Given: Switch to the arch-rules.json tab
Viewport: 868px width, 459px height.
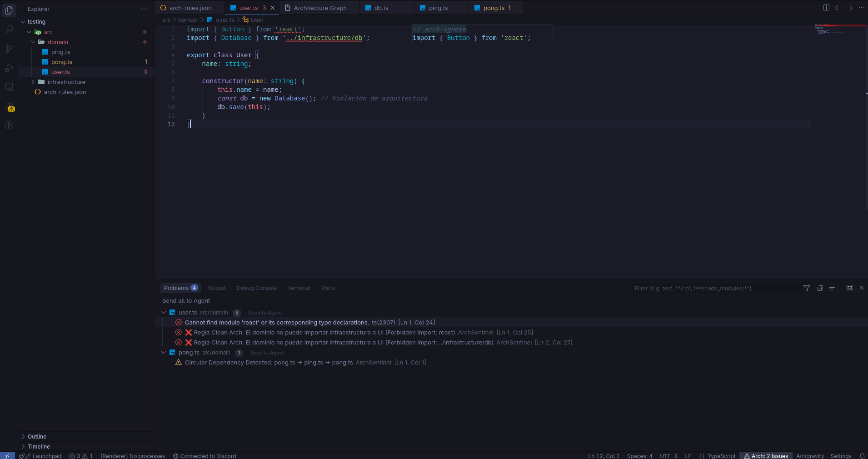Looking at the screenshot, I should [x=190, y=8].
